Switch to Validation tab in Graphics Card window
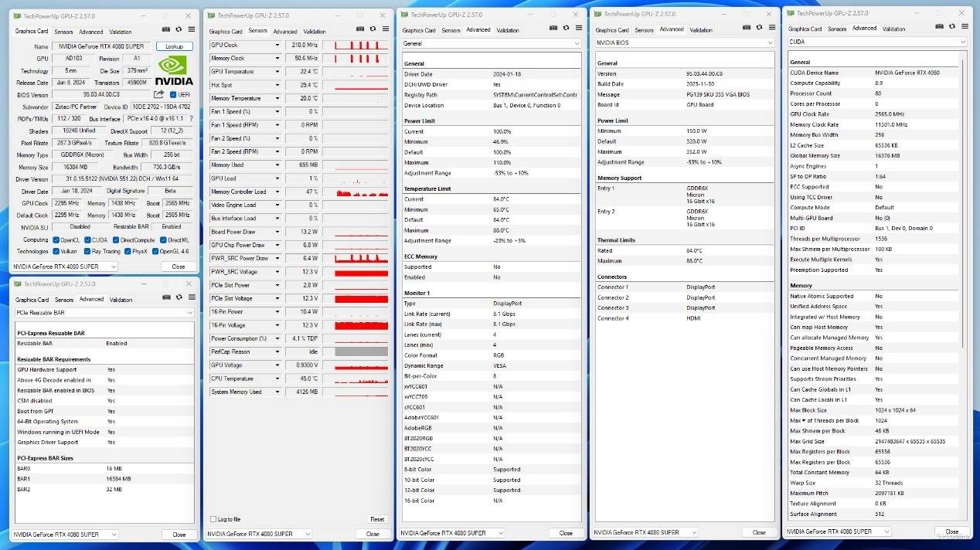This screenshot has width=980, height=550. click(120, 32)
